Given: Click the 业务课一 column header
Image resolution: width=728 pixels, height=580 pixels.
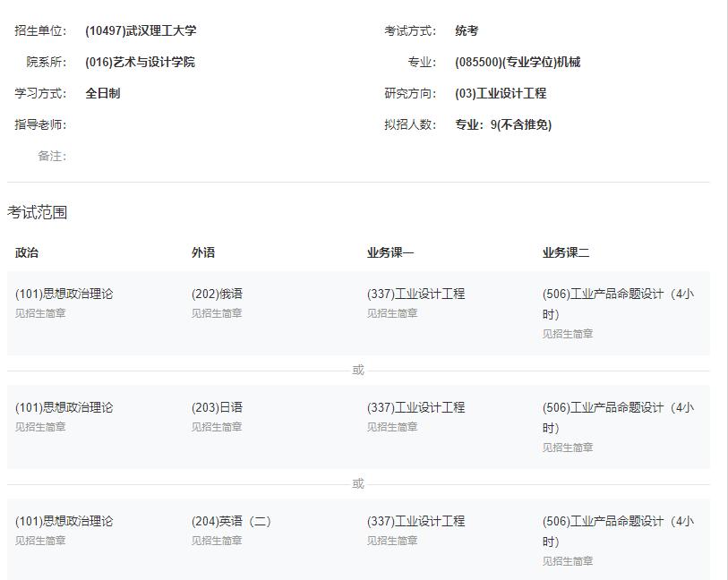Looking at the screenshot, I should pos(390,252).
